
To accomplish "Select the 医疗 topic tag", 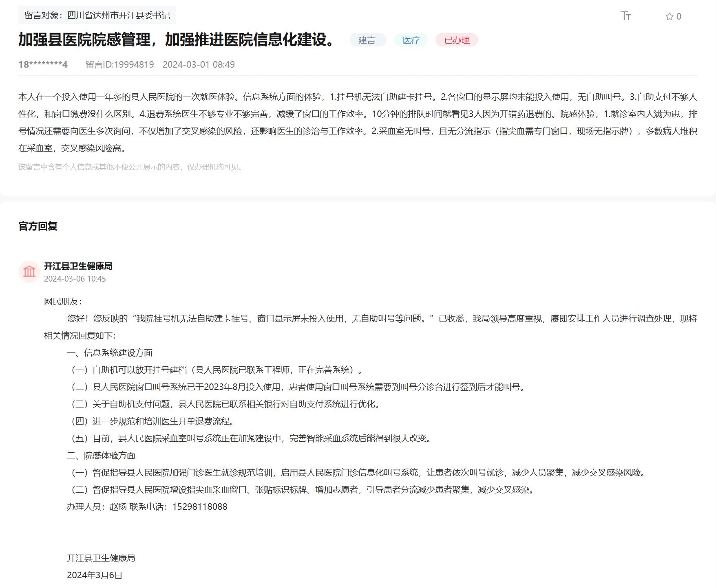I will (x=411, y=40).
